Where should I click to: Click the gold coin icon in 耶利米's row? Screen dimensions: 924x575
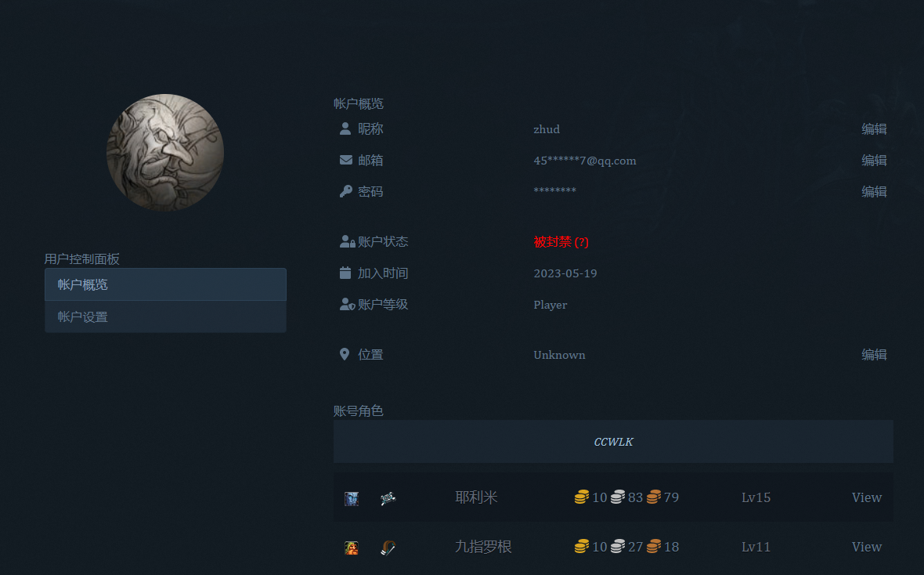(x=581, y=497)
